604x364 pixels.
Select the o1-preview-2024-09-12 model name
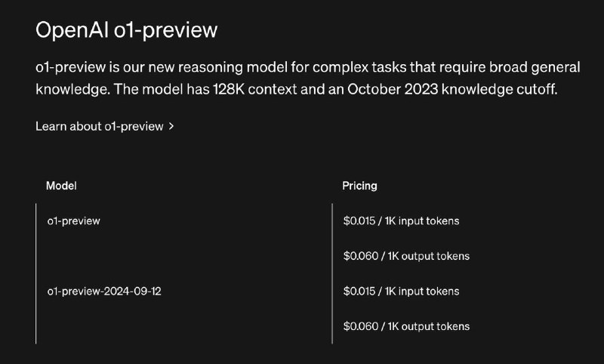click(x=104, y=292)
